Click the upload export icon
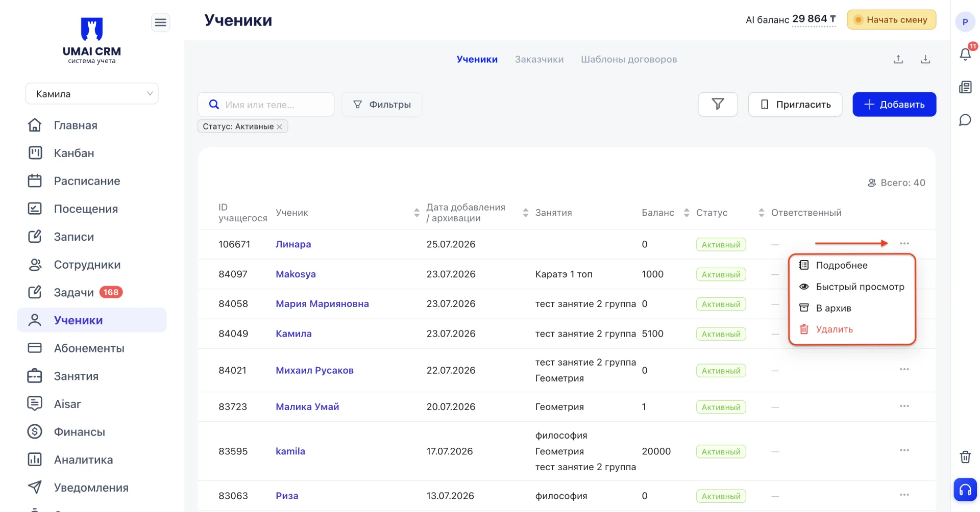Image resolution: width=980 pixels, height=512 pixels. click(898, 59)
